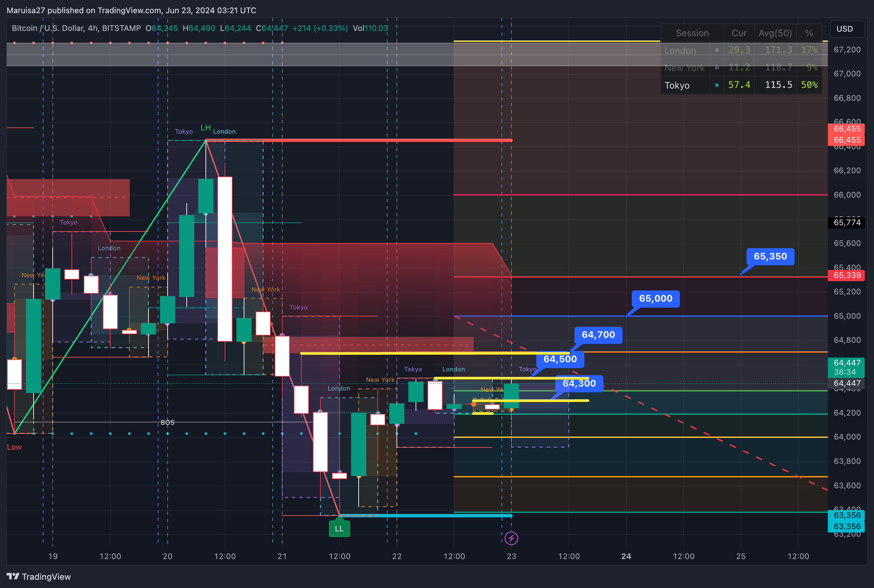Click Tokyo's 57.4 current value

[x=739, y=85]
